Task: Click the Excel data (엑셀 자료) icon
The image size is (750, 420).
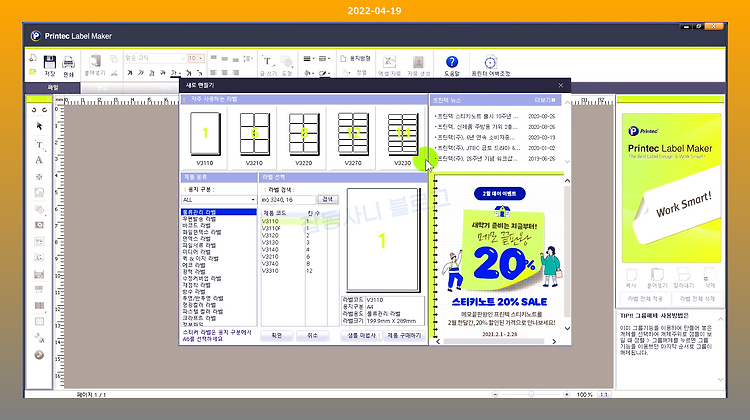Action: point(389,66)
